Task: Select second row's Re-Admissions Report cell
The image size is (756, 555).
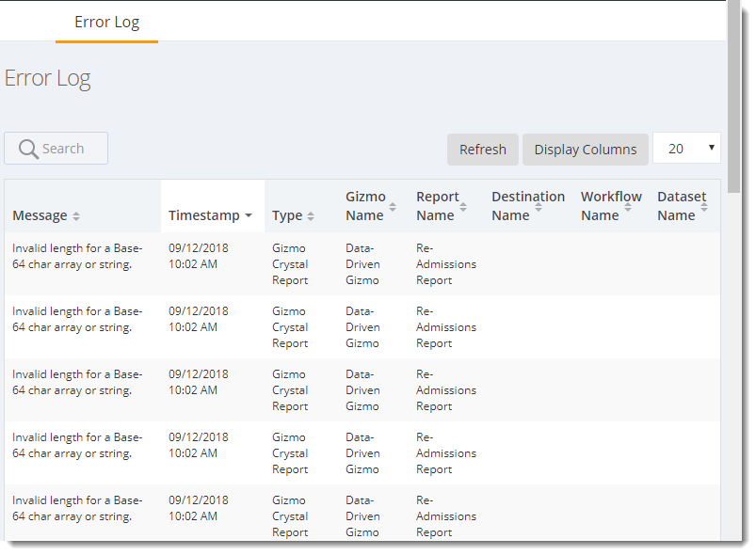Action: click(x=446, y=327)
